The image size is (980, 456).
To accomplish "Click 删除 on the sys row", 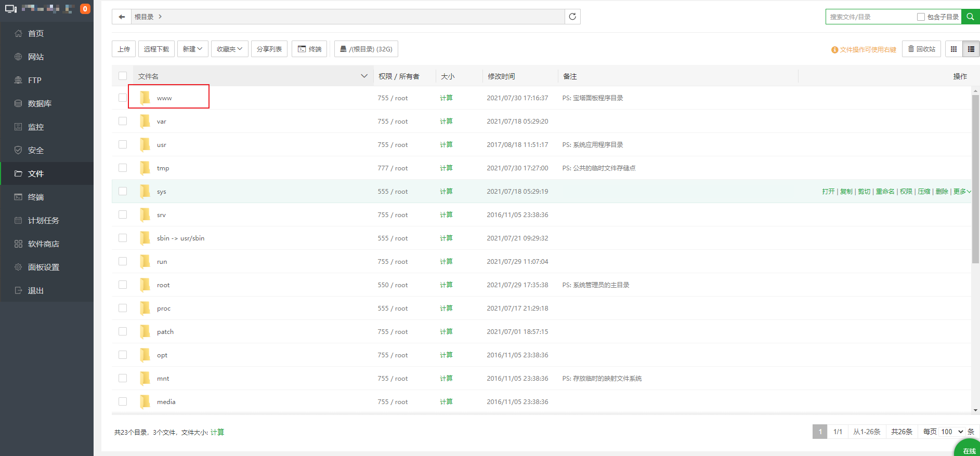I will click(x=942, y=191).
